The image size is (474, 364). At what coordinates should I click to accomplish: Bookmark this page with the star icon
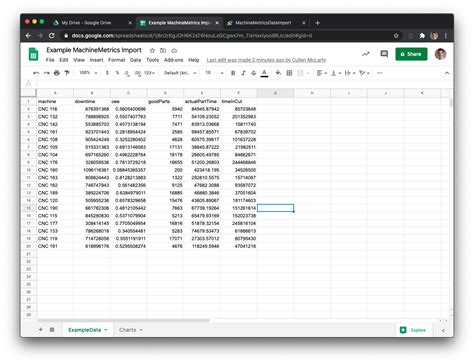[x=396, y=36]
